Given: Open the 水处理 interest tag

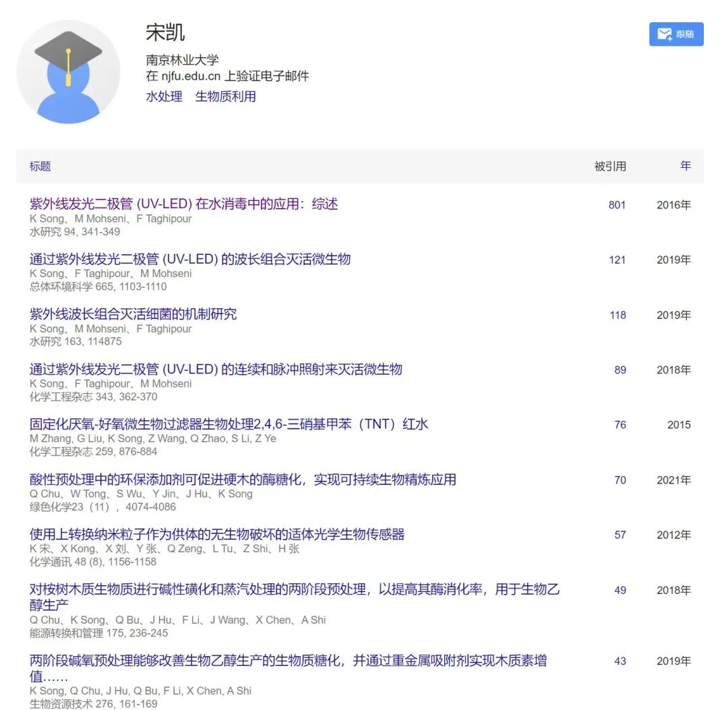Looking at the screenshot, I should click(x=164, y=96).
